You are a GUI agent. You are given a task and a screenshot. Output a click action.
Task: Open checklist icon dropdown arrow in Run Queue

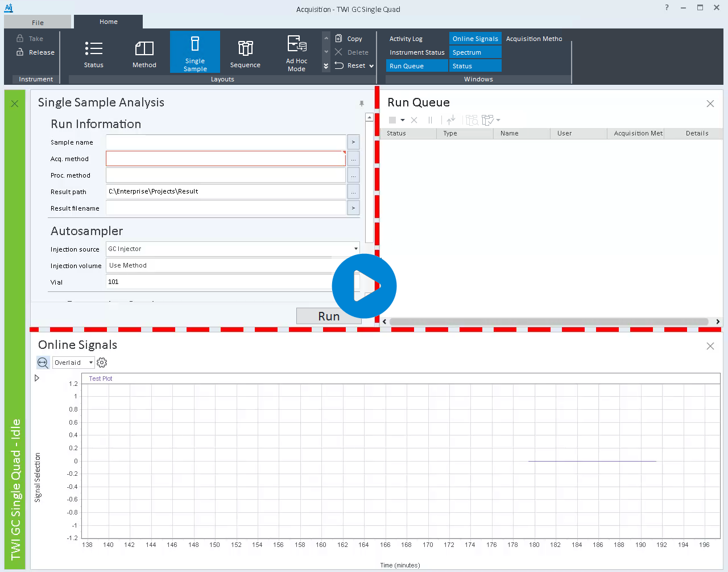point(498,120)
